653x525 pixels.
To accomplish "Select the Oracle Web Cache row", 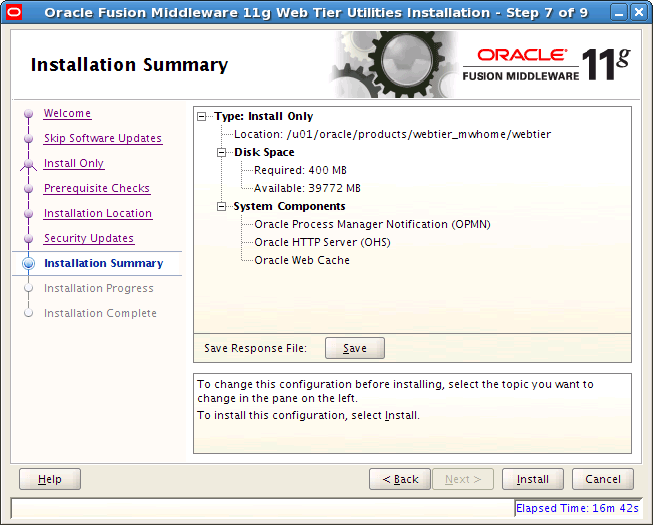I will (x=302, y=260).
